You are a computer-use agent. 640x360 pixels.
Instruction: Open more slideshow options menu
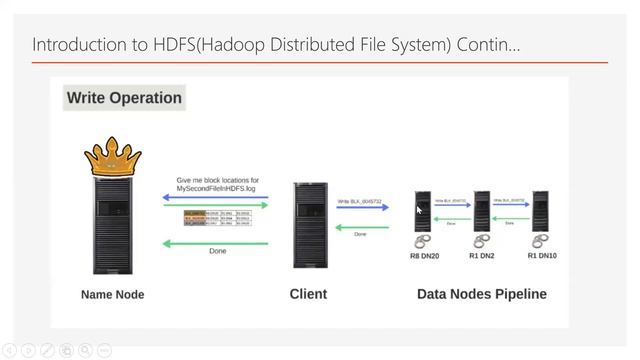[104, 350]
